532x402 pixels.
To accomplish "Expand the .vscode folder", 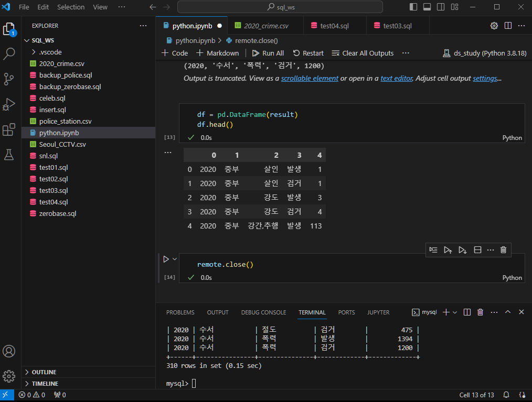I will [33, 52].
